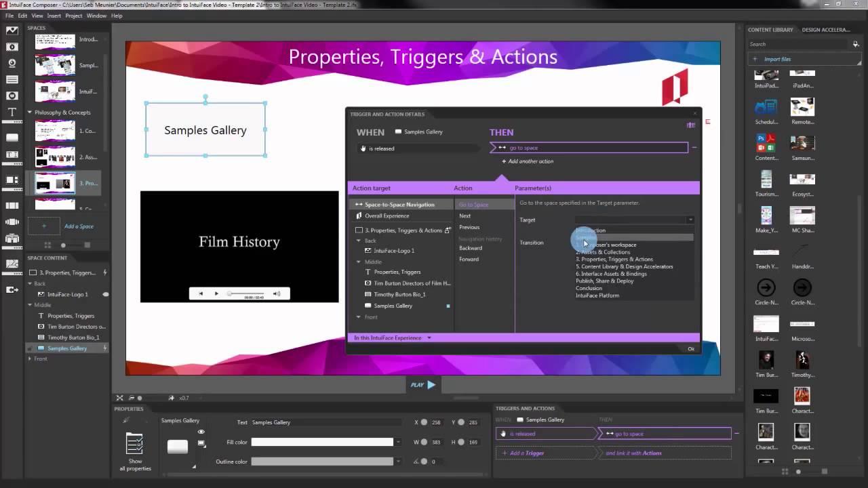The width and height of the screenshot is (868, 488).
Task: Toggle the Y position binding circle
Action: pos(461,422)
